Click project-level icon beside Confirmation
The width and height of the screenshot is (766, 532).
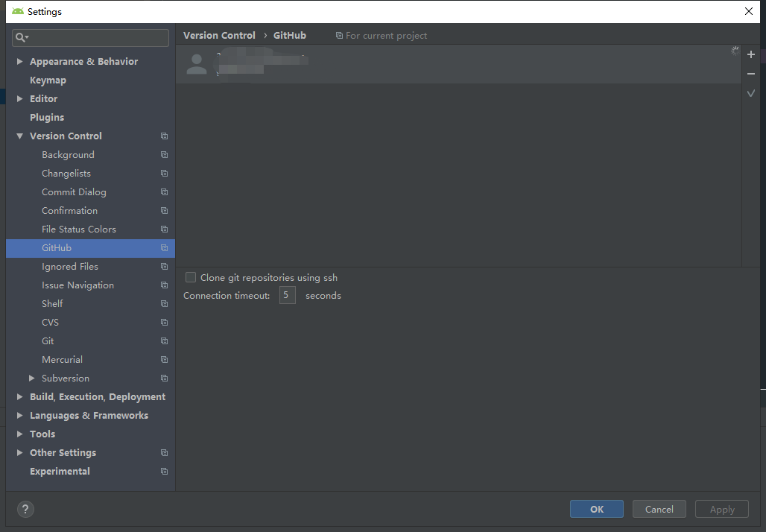164,211
